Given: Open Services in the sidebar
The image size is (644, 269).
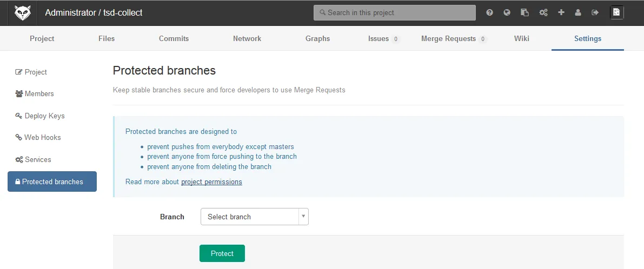Looking at the screenshot, I should (52, 159).
